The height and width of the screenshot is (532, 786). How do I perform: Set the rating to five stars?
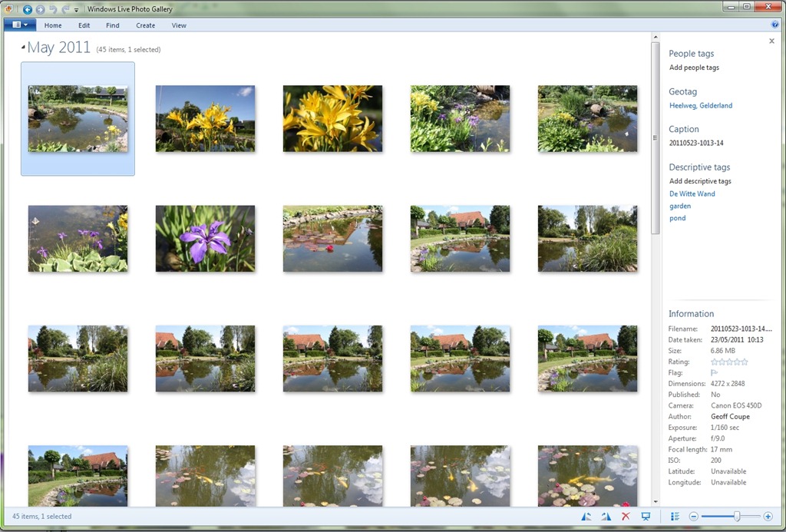point(744,362)
